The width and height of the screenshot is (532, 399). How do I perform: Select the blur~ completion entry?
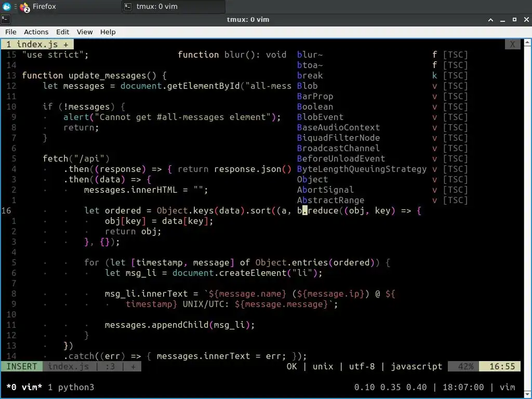(x=382, y=55)
